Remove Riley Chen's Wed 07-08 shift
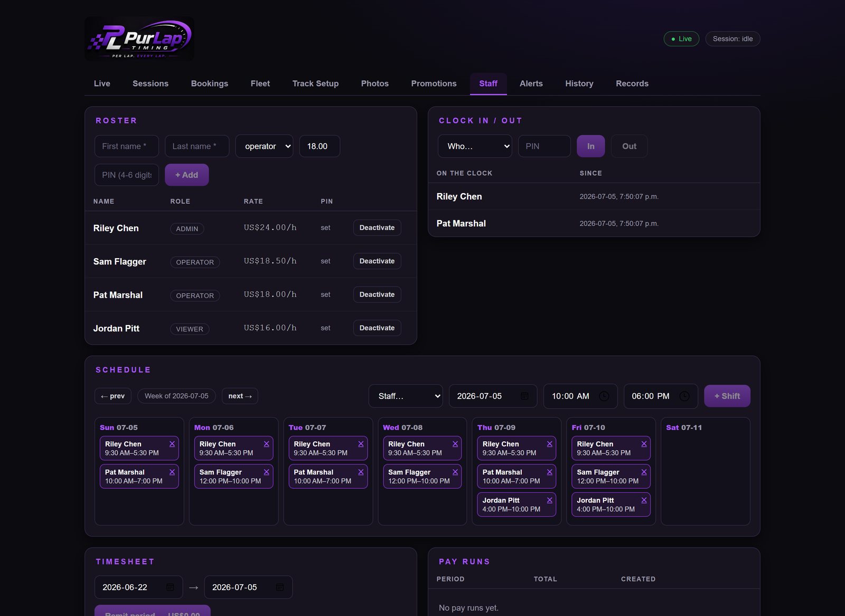Image resolution: width=845 pixels, height=616 pixels. pyautogui.click(x=455, y=444)
